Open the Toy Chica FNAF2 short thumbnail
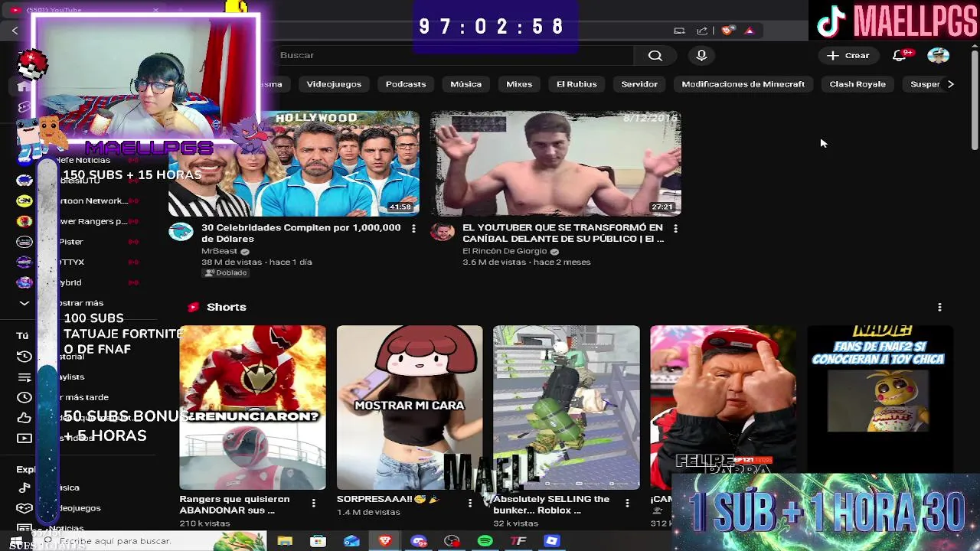980x551 pixels. pos(880,398)
